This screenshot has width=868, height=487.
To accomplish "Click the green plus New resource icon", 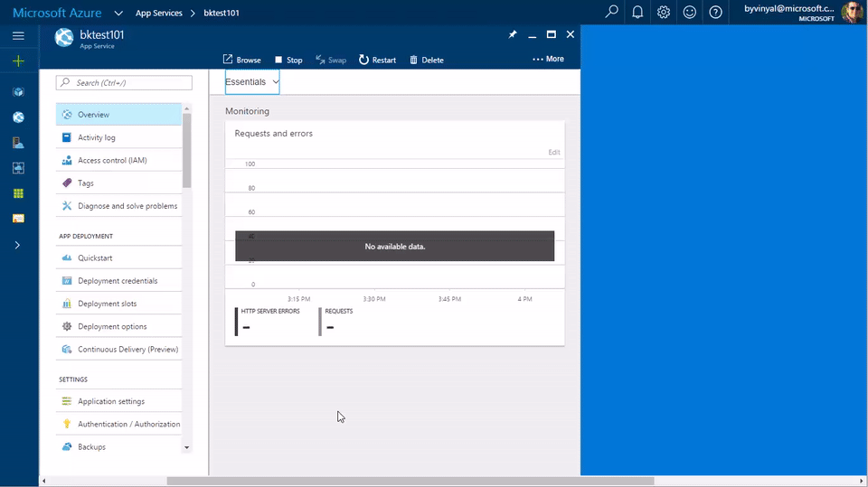I will pos(18,61).
